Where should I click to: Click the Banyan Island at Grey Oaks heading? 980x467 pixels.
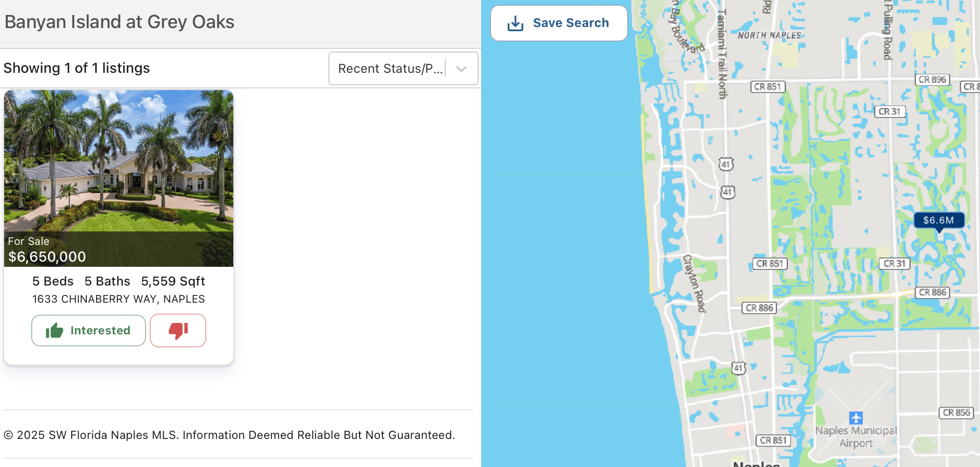coord(120,22)
